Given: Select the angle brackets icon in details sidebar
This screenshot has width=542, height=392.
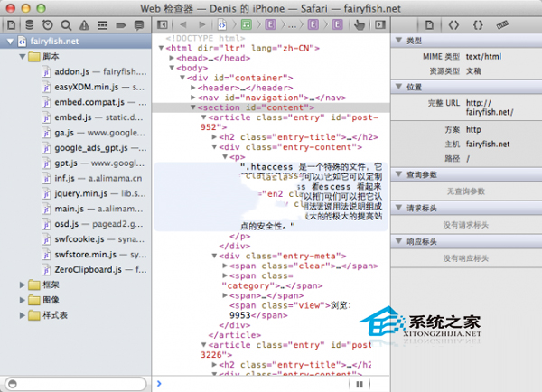Looking at the screenshot, I should pos(454,23).
